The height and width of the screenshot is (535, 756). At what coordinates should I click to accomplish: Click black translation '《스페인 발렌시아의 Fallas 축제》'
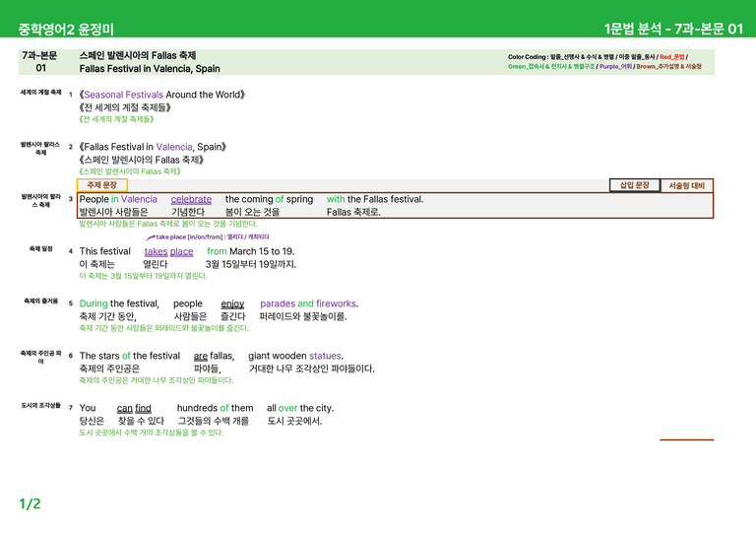point(142,160)
